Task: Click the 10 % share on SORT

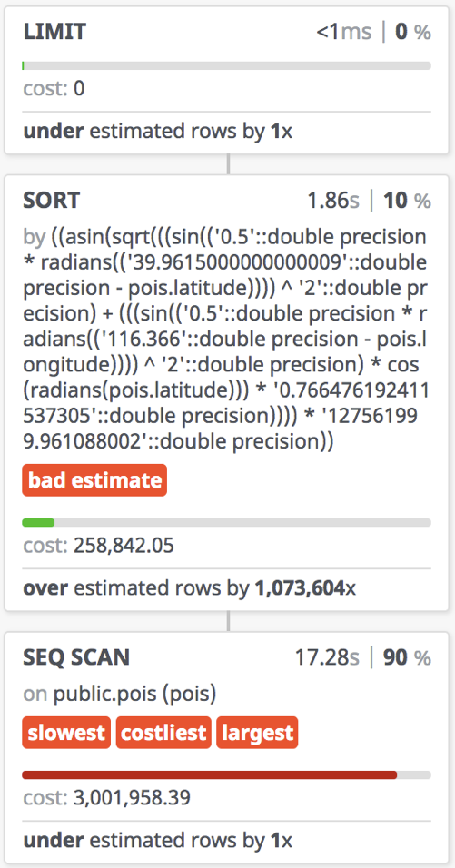Action: [406, 201]
